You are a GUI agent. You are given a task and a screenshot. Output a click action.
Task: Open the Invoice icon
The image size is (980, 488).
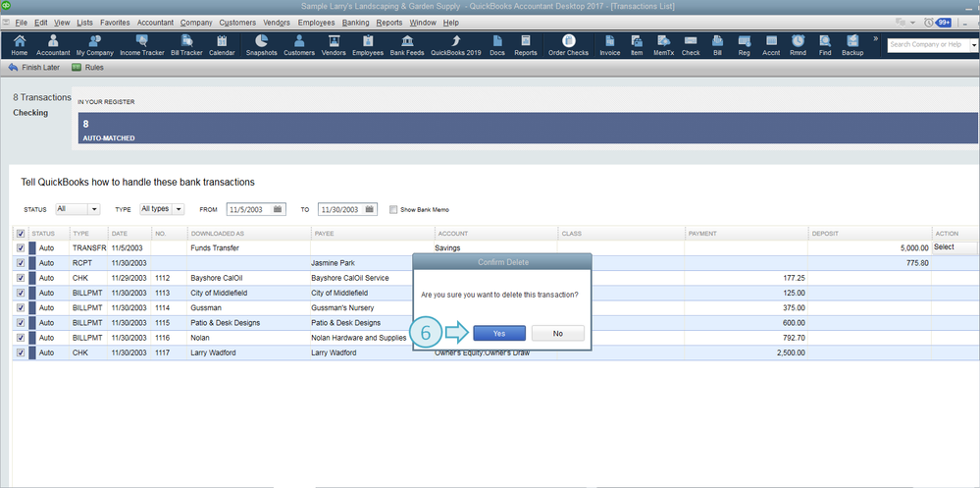point(609,45)
